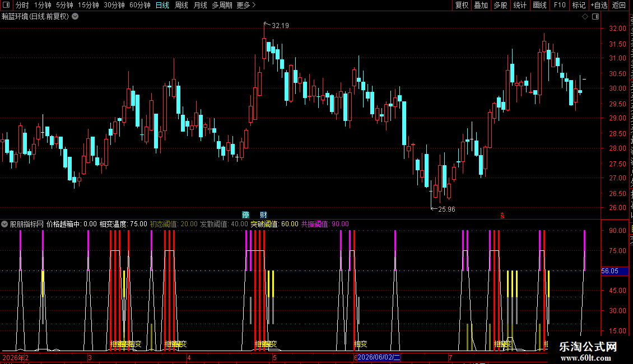Toggle the window layout icon near the price axis

coord(595,17)
